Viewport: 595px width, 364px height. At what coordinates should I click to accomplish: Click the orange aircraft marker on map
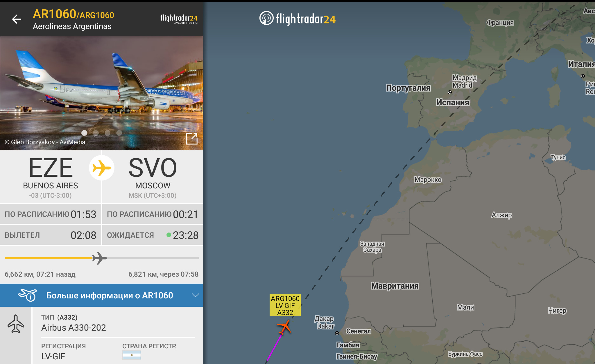[284, 327]
